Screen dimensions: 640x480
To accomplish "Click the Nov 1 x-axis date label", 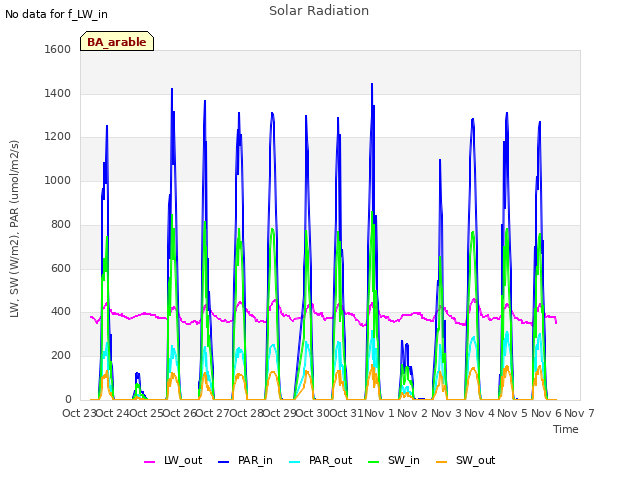I will click(379, 413).
